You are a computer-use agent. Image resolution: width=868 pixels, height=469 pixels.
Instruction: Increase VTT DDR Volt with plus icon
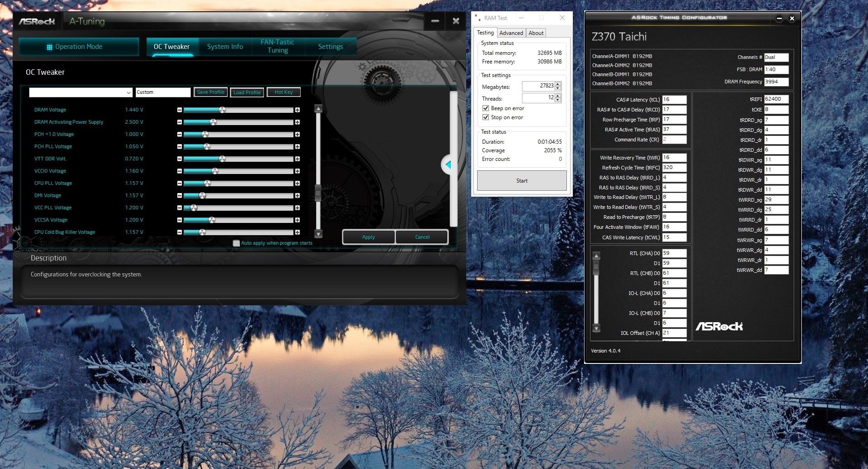(x=297, y=159)
